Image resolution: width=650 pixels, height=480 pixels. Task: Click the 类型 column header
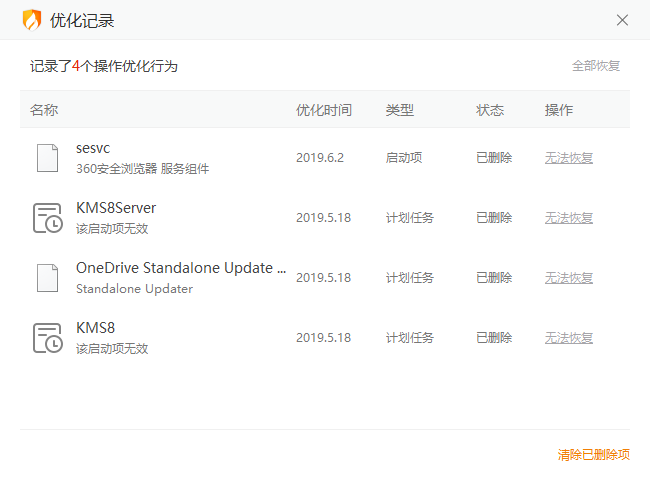pos(400,110)
